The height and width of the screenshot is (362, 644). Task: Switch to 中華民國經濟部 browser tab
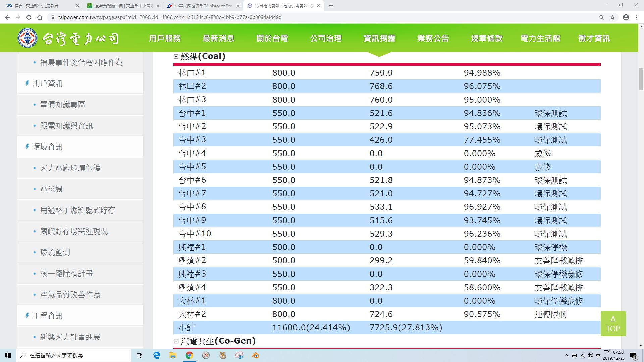[x=204, y=6]
